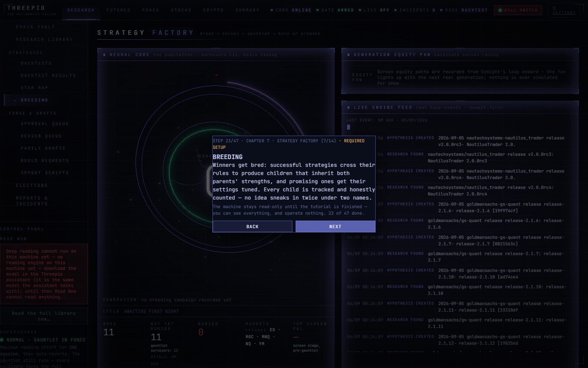Click the BACK button in the tutorial dialog
Viewport: 588px width, 368px height.
tap(252, 227)
